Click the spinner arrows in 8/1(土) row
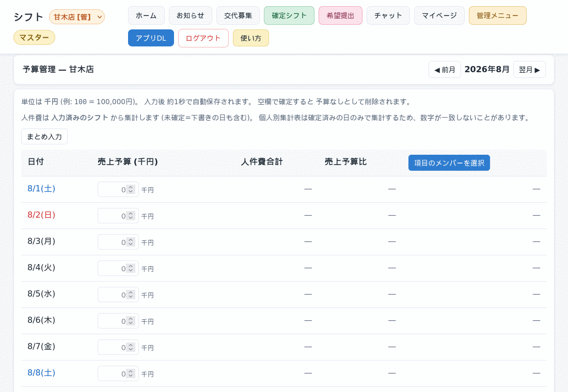Viewport: 568px width, 392px height. tap(131, 189)
